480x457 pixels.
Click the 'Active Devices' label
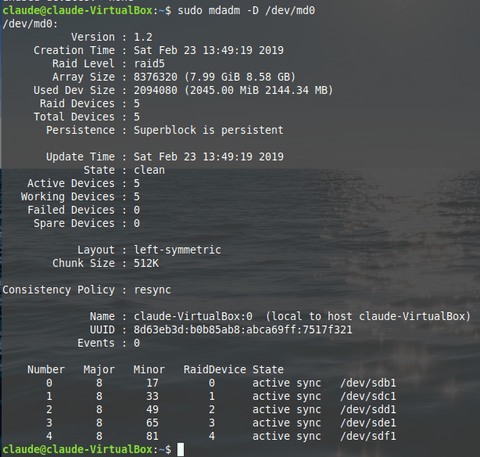[x=71, y=183]
